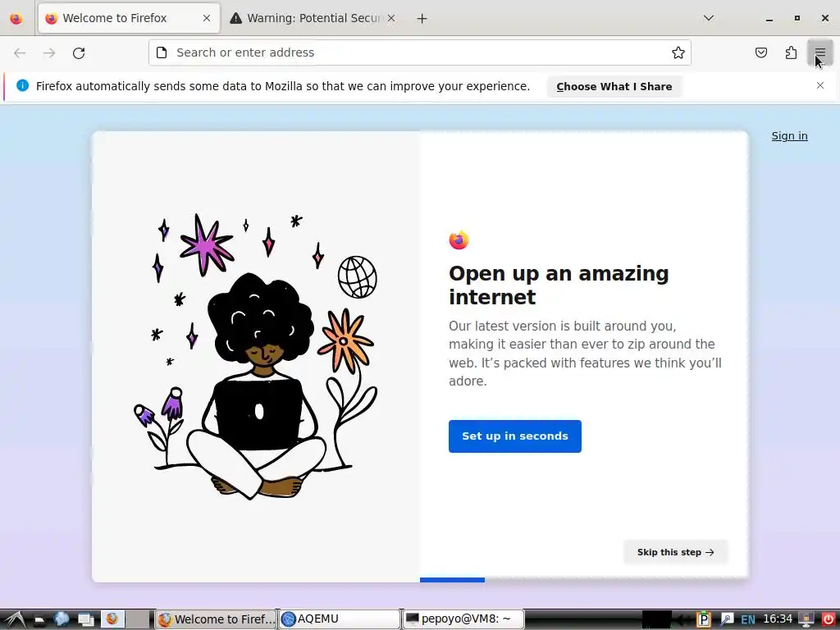The height and width of the screenshot is (630, 840).
Task: Switch to the Welcome to Firefox tab
Action: pyautogui.click(x=129, y=18)
